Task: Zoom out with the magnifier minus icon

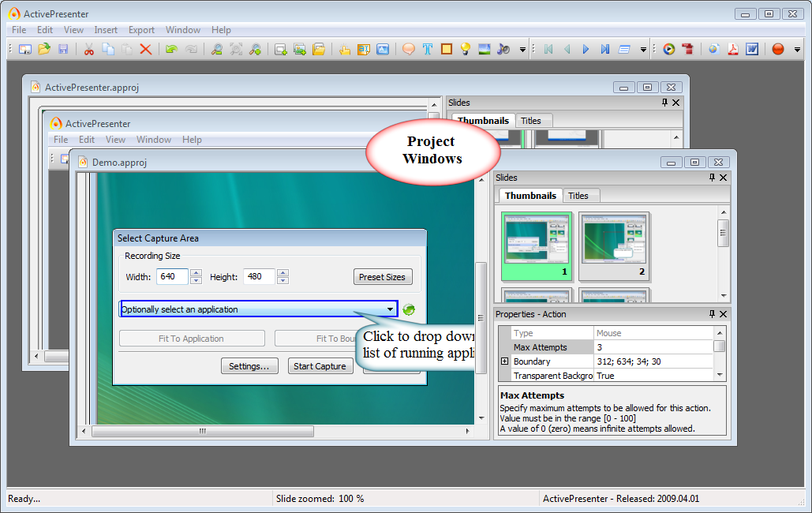Action: tap(217, 49)
